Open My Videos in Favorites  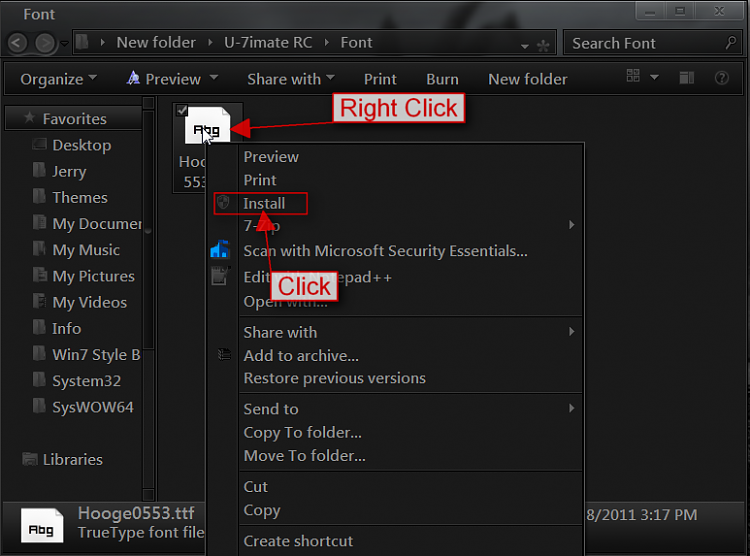(90, 302)
